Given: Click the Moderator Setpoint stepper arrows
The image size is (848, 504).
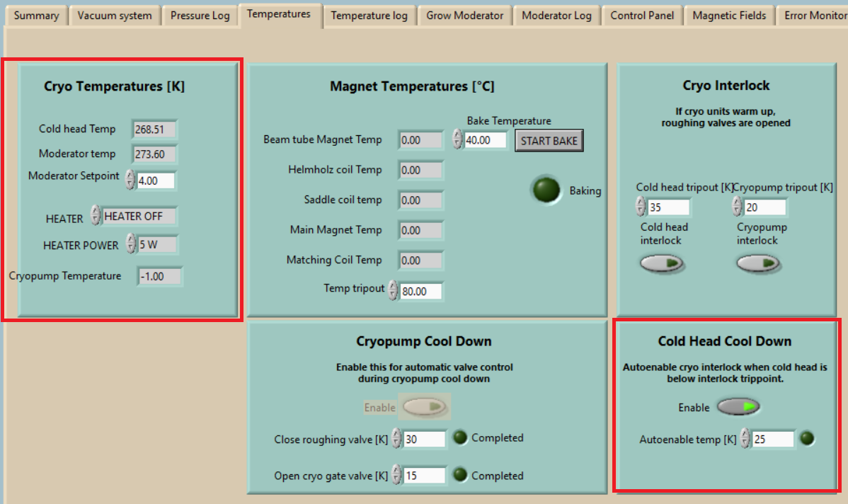Looking at the screenshot, I should tap(130, 180).
